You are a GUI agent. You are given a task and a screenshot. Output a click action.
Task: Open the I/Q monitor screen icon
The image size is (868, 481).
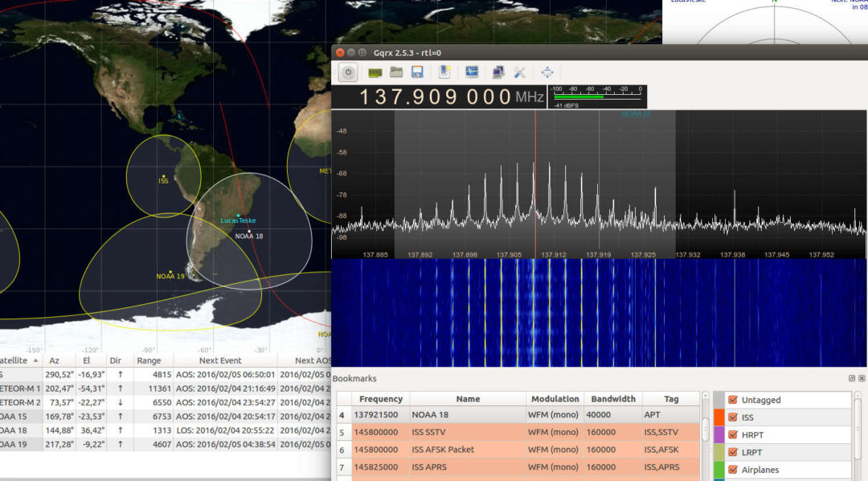coord(472,72)
